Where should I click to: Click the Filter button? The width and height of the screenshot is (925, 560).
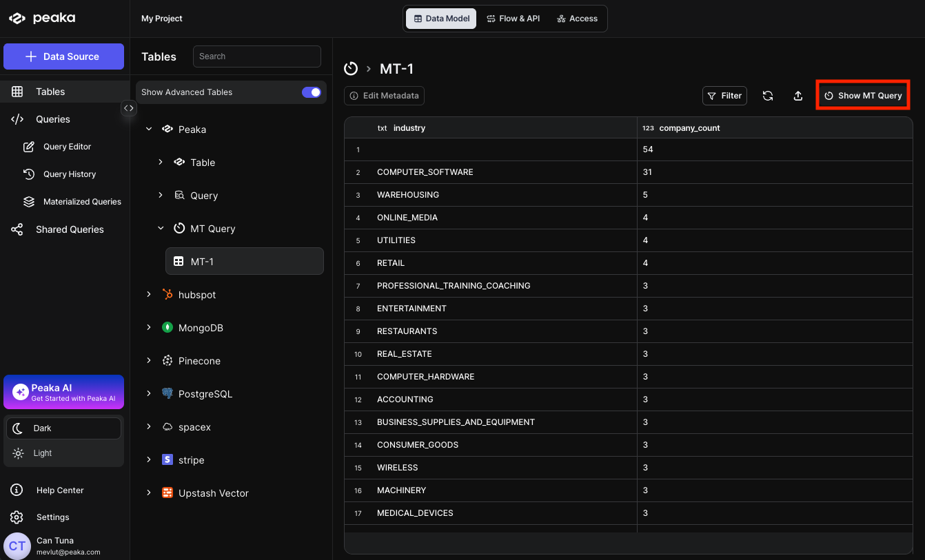724,96
